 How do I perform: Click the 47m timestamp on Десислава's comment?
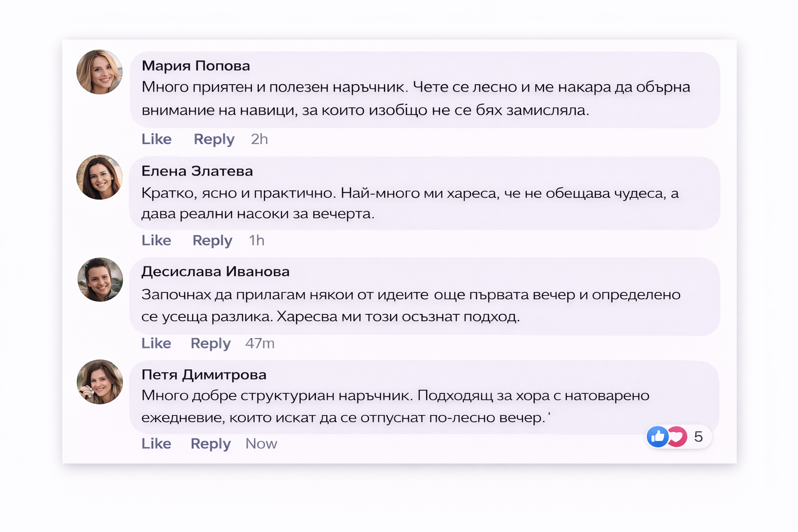point(260,343)
